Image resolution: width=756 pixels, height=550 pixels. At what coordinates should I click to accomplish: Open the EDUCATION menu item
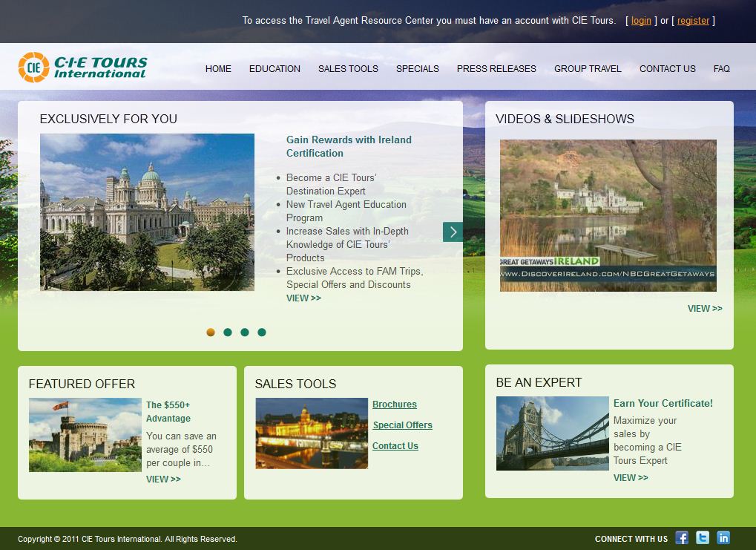coord(275,69)
